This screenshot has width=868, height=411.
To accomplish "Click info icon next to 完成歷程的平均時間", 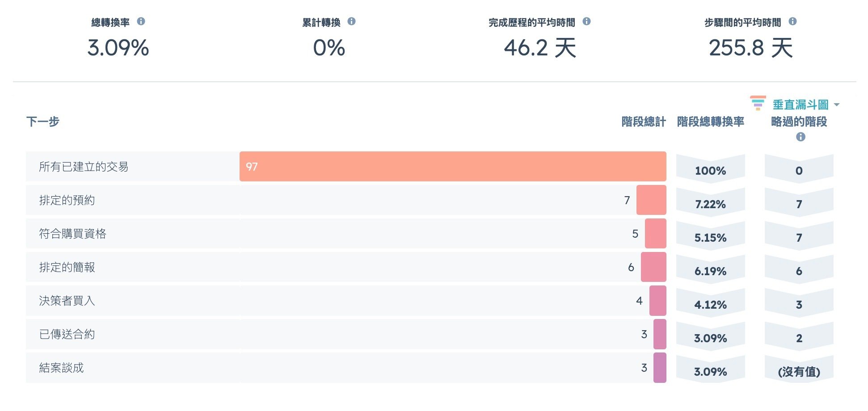I will click(586, 21).
